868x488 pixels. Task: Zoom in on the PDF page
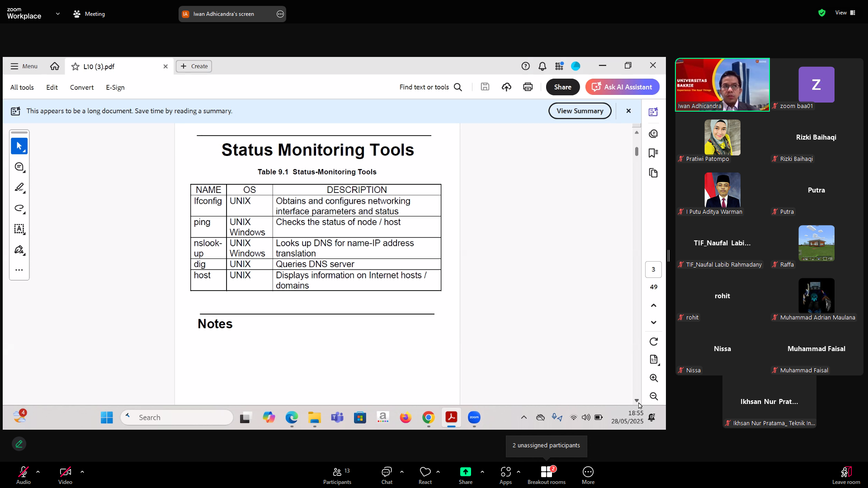[x=654, y=378]
